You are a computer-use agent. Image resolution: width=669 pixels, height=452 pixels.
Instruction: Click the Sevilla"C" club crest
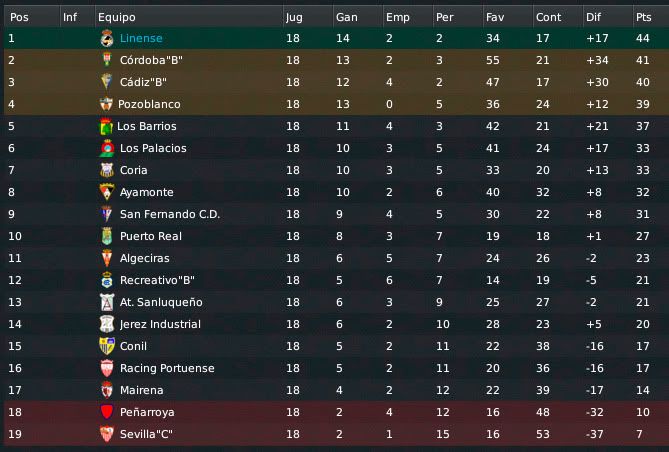click(x=107, y=434)
